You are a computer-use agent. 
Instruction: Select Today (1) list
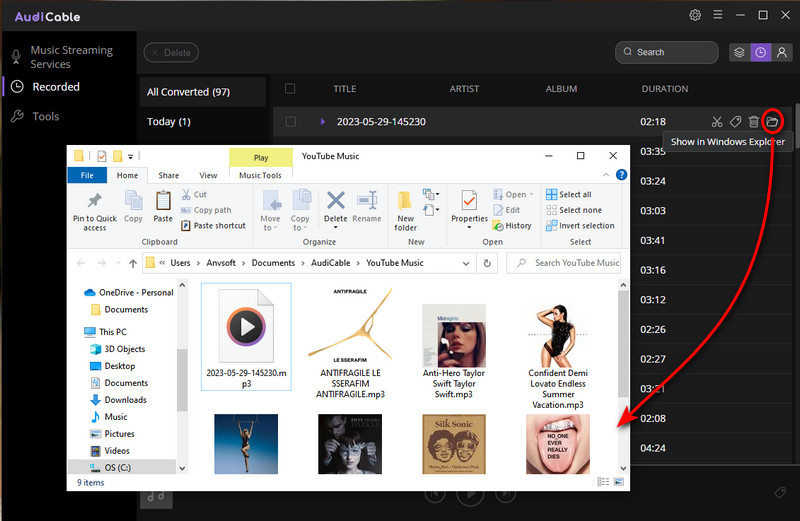203,121
